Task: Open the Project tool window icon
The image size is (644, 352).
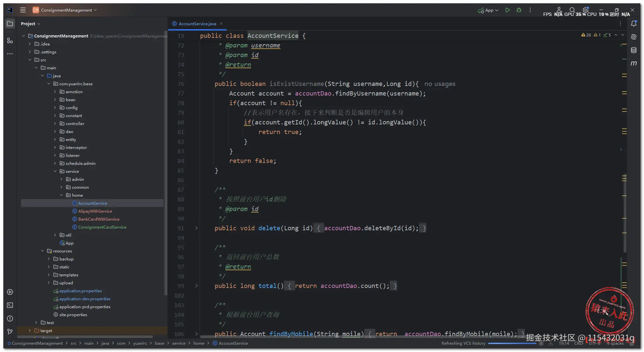Action: click(10, 24)
